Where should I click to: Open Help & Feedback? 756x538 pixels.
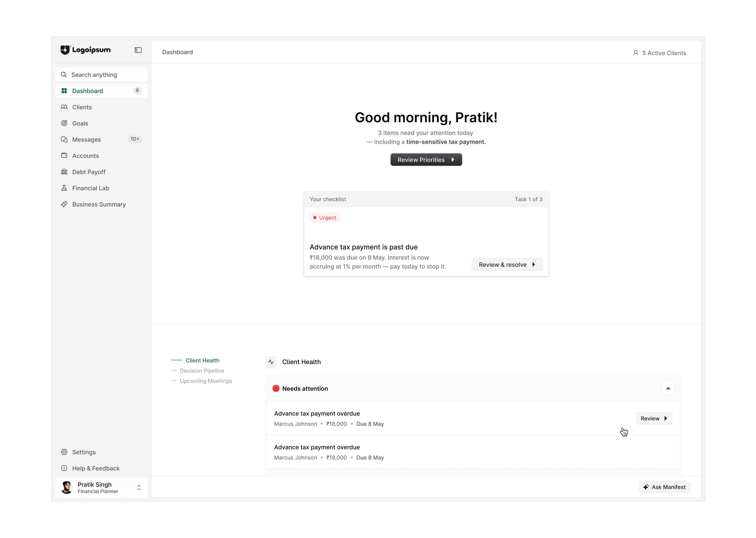pos(101,468)
